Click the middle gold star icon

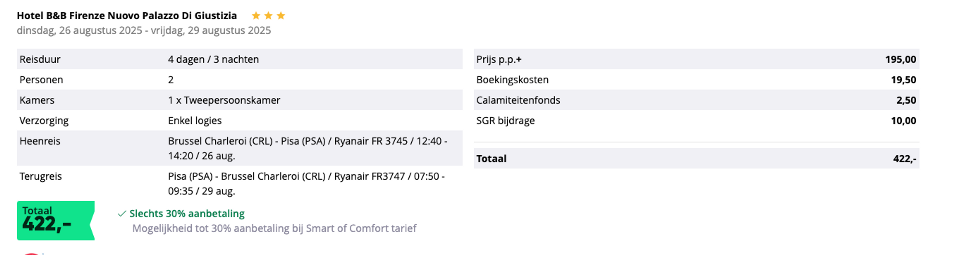tap(268, 16)
